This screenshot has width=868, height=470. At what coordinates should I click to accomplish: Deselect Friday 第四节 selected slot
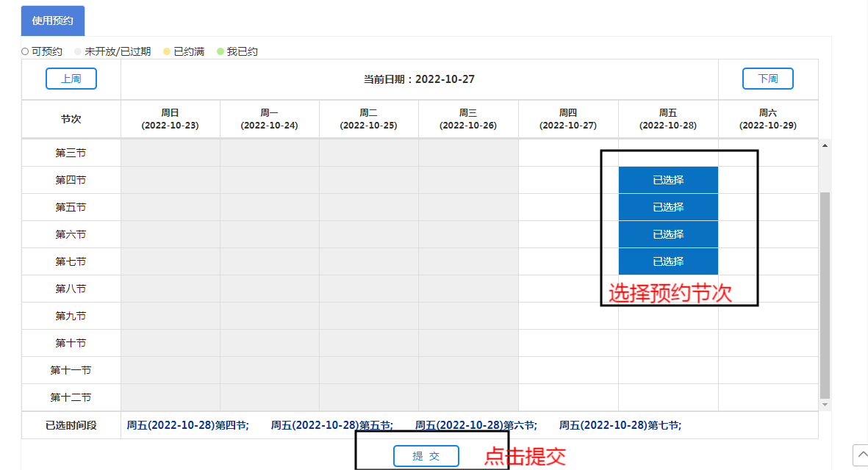click(667, 180)
